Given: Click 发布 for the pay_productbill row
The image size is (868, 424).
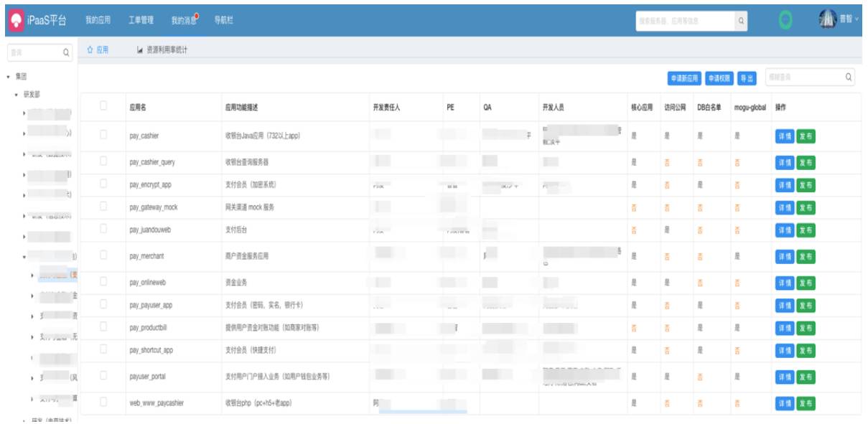Looking at the screenshot, I should coord(806,329).
